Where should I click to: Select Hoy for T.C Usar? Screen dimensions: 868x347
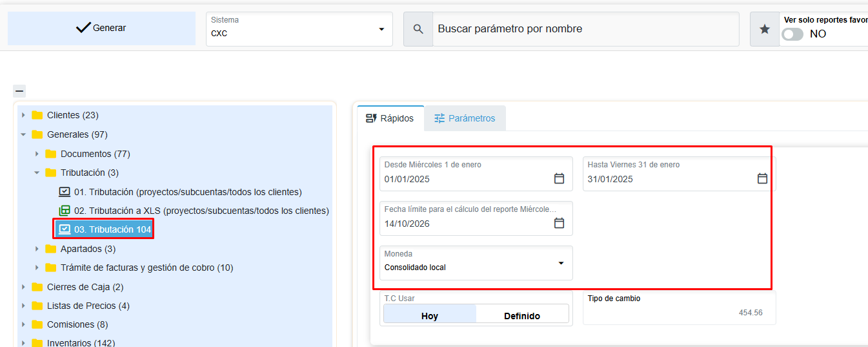(430, 315)
